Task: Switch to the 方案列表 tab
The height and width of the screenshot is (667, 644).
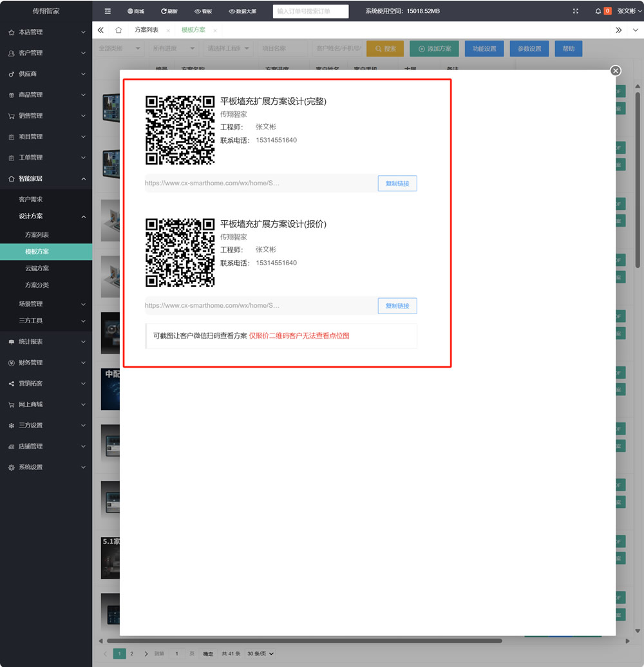Action: (146, 30)
